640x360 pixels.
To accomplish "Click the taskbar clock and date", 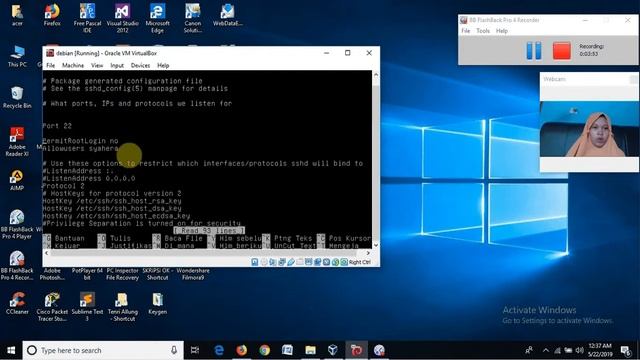I will pyautogui.click(x=600, y=350).
